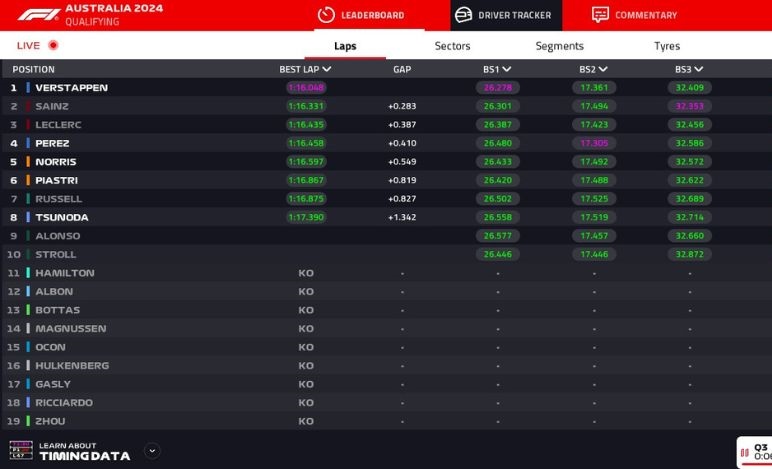The image size is (772, 469).
Task: Open the BS1 column dropdown
Action: tap(507, 70)
